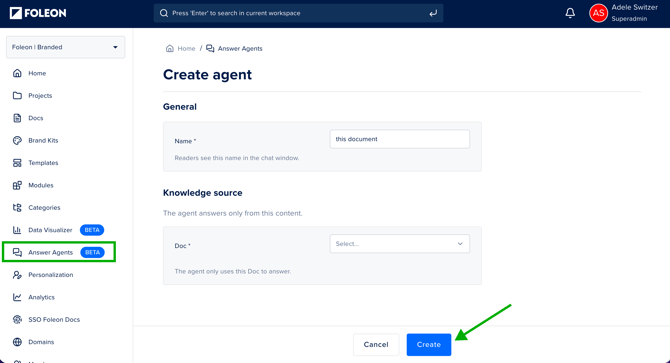Open the AS user avatar
This screenshot has height=363, width=670.
[x=598, y=13]
